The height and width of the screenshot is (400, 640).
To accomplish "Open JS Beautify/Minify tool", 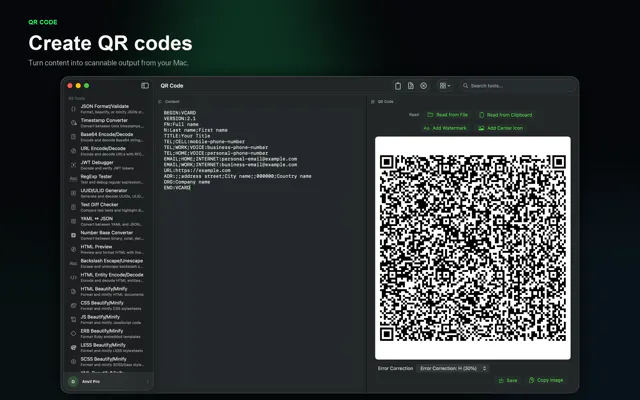I will pyautogui.click(x=108, y=320).
